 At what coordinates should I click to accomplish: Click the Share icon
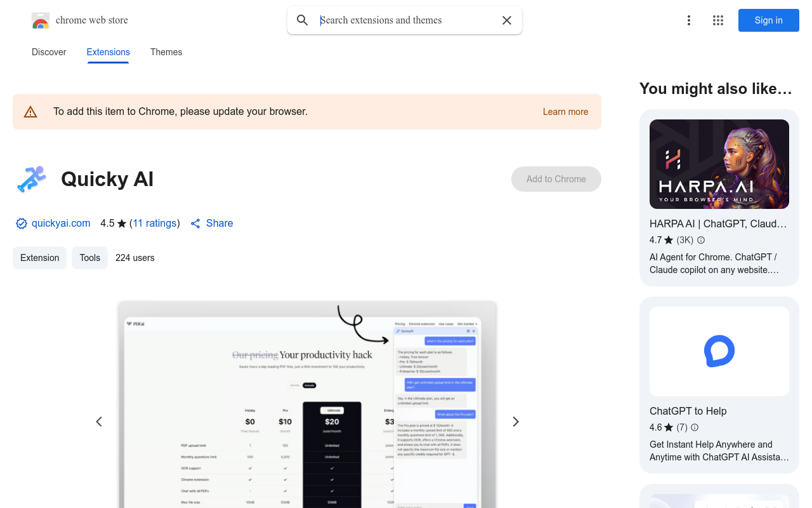coord(195,224)
